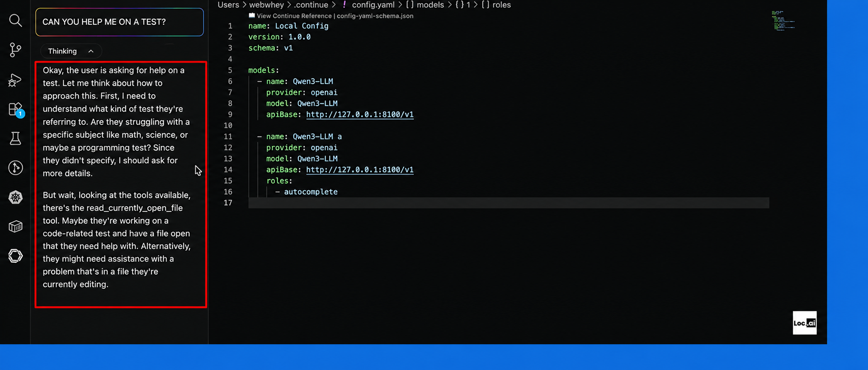The width and height of the screenshot is (868, 370).
Task: Click 'name: Qwen3-LLM a' on line 11
Action: [x=304, y=136]
